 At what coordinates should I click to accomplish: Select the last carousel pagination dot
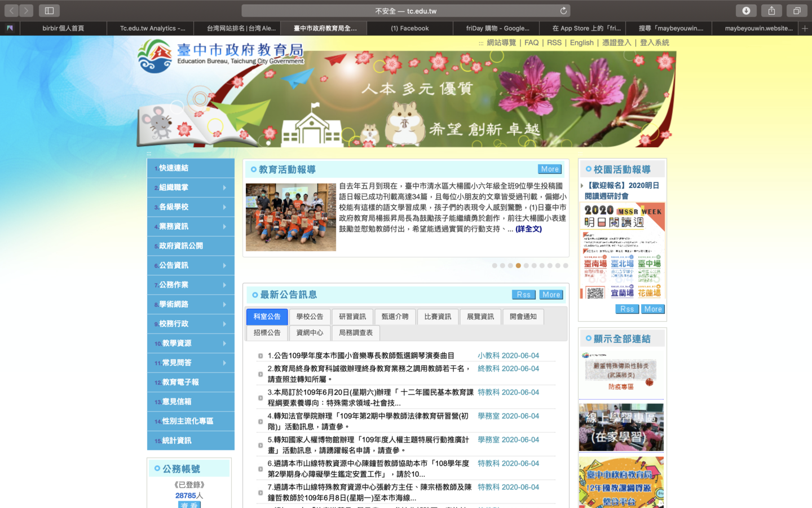pos(566,265)
